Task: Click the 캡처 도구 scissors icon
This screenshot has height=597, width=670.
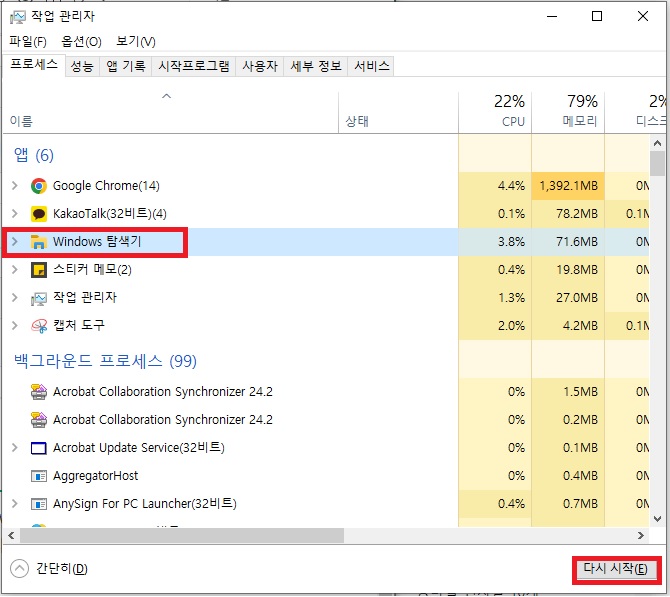Action: click(x=39, y=326)
